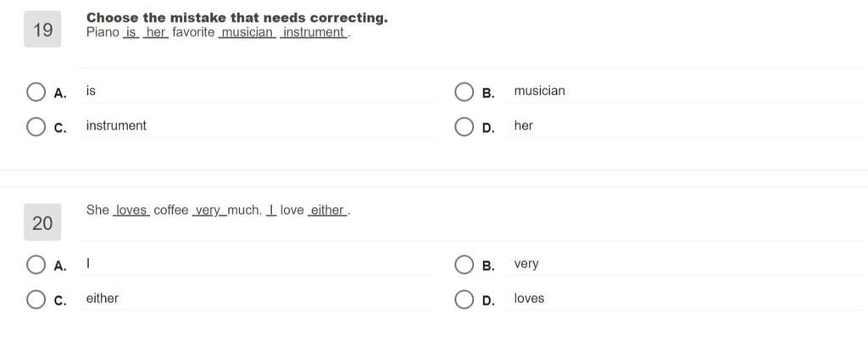Viewport: 868px width, 341px height.
Task: Click the 'loves' answer label in option D
Action: 529,299
